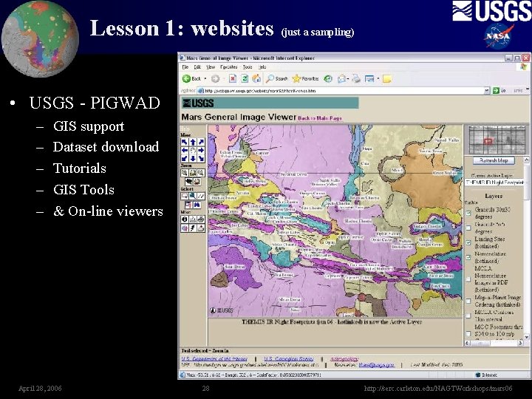Click the middle icon in the Zoom row
This screenshot has height=399, width=532.
point(193,173)
